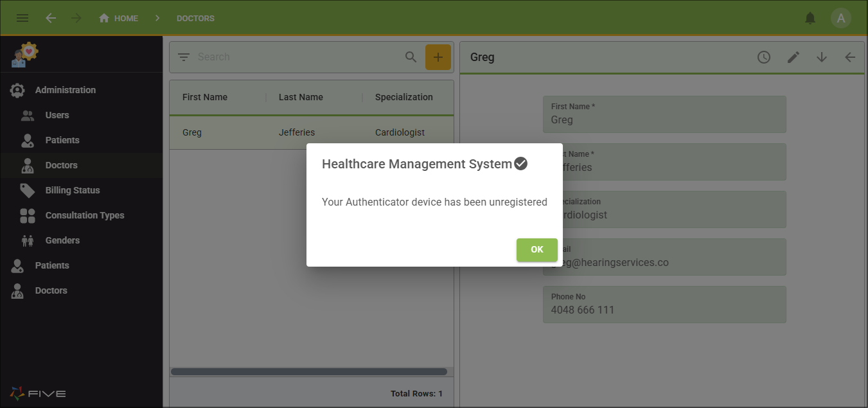Open the user avatar menu
868x408 pixels.
(x=841, y=18)
